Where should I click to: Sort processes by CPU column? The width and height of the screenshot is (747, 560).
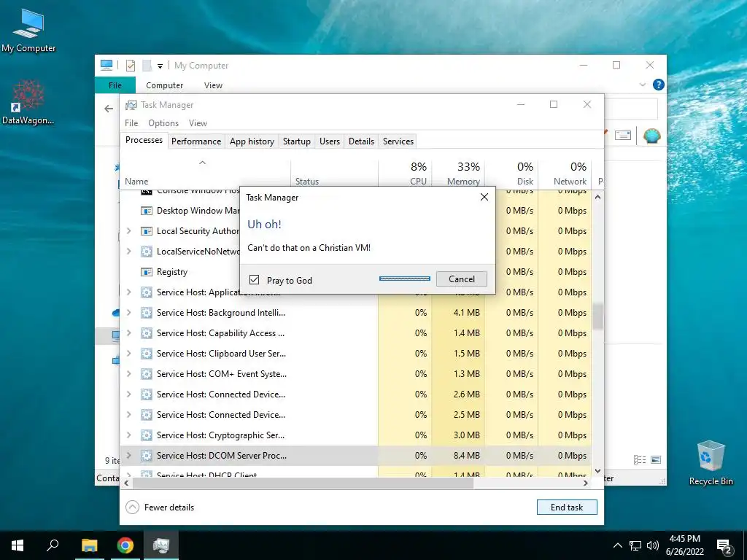pos(405,174)
